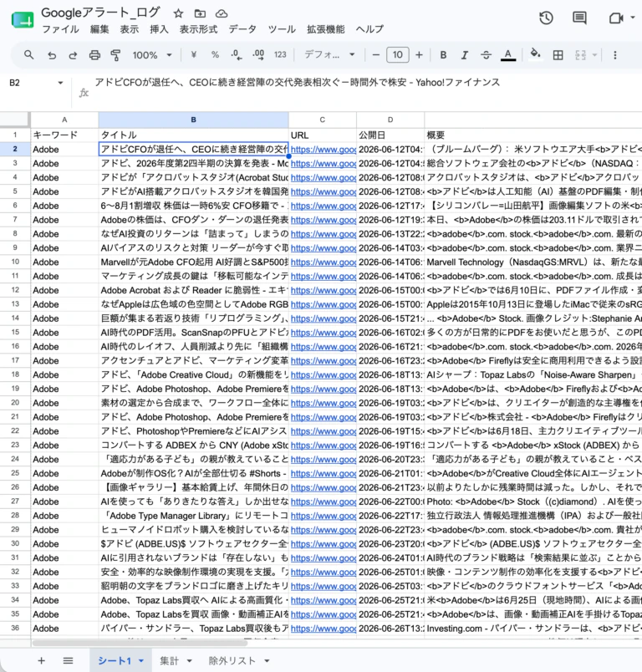The width and height of the screenshot is (642, 672).
Task: Activate the paint format tool
Action: click(115, 55)
